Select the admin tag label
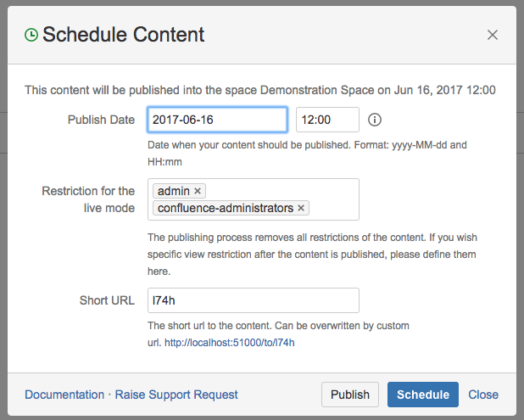The height and width of the screenshot is (420, 524). click(175, 191)
